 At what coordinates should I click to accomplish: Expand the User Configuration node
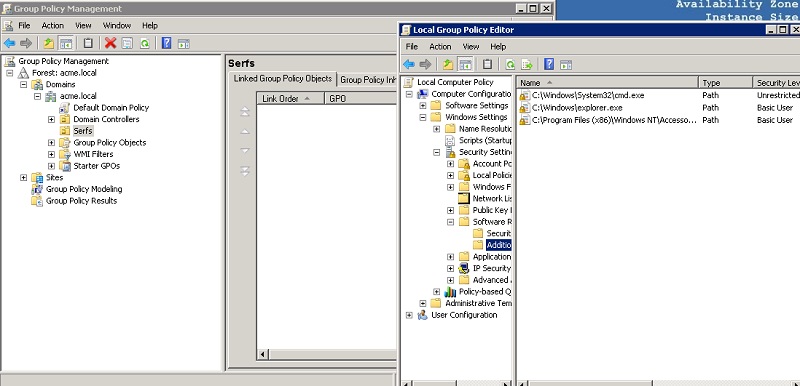[x=409, y=315]
